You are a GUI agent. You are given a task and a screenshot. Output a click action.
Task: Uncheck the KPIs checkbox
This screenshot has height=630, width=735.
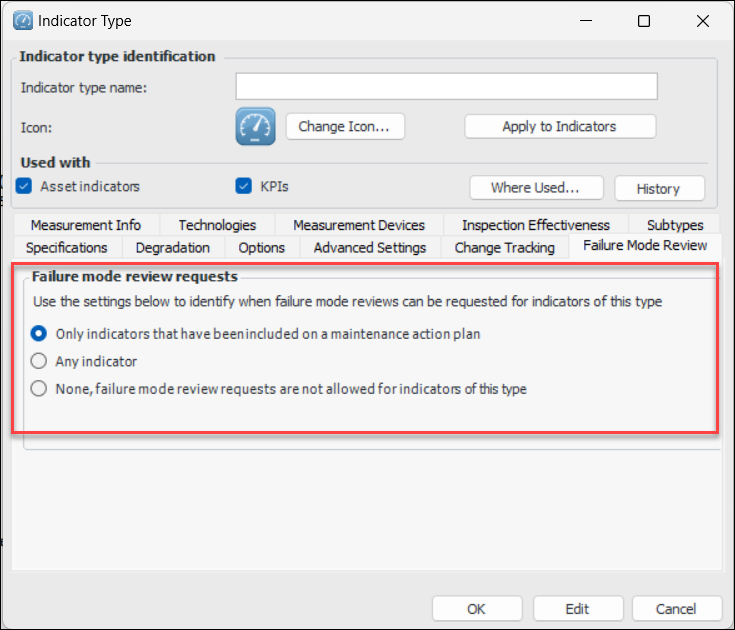pyautogui.click(x=243, y=186)
